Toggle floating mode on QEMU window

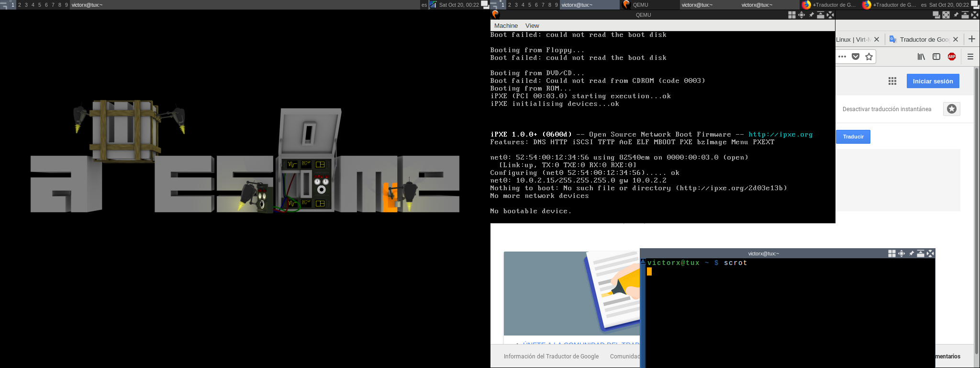coord(792,15)
